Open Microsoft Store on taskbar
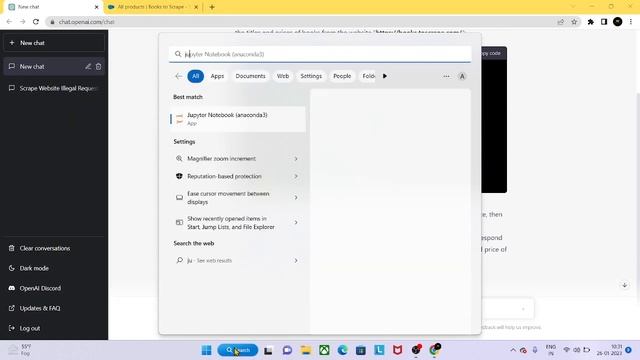The height and width of the screenshot is (360, 640). tap(361, 350)
